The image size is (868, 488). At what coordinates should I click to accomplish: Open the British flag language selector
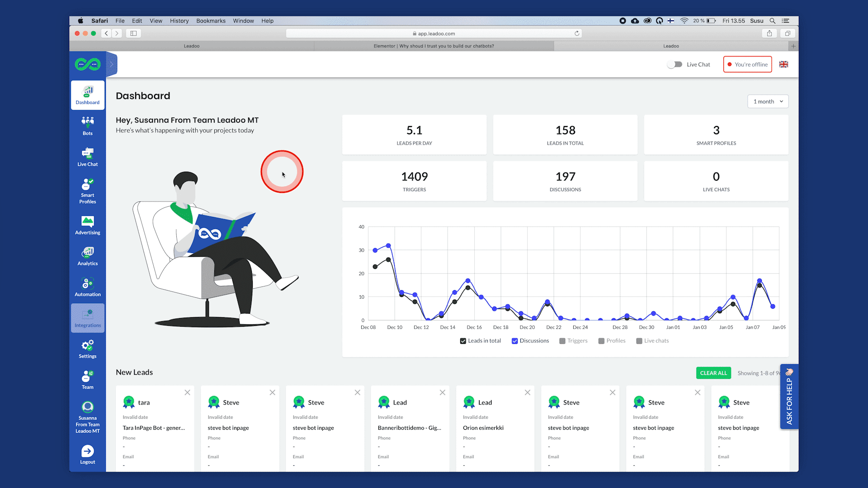pyautogui.click(x=783, y=64)
